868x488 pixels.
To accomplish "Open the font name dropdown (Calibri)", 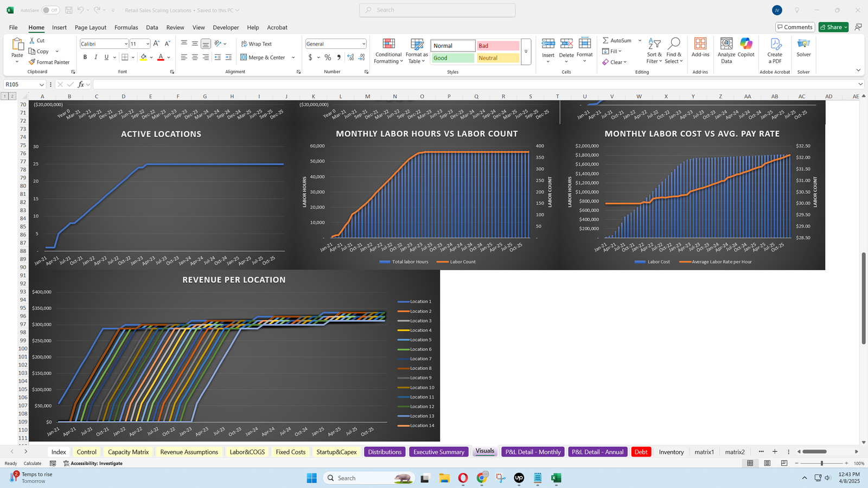I will coord(126,44).
